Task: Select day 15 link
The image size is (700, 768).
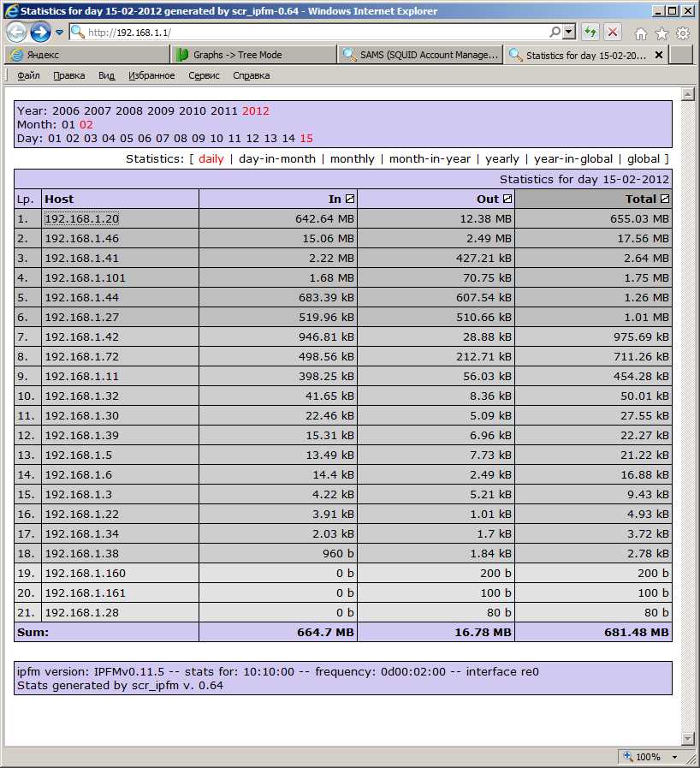Action: pyautogui.click(x=306, y=138)
